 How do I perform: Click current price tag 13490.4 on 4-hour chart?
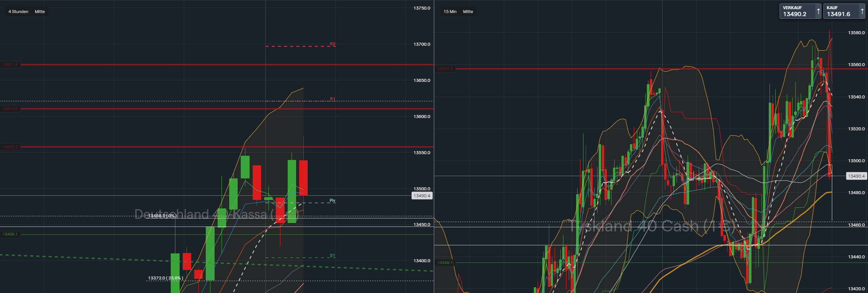click(x=422, y=196)
